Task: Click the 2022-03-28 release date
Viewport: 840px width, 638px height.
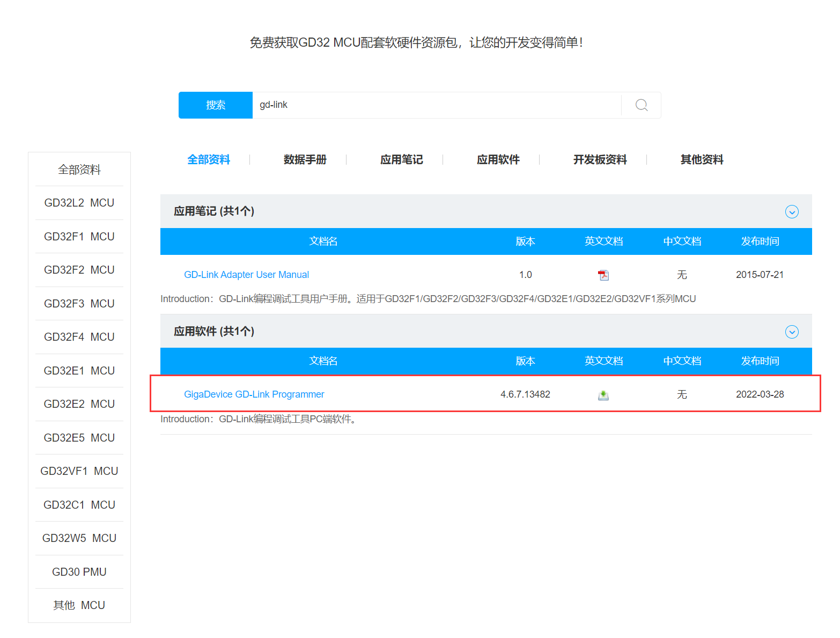Action: 760,394
